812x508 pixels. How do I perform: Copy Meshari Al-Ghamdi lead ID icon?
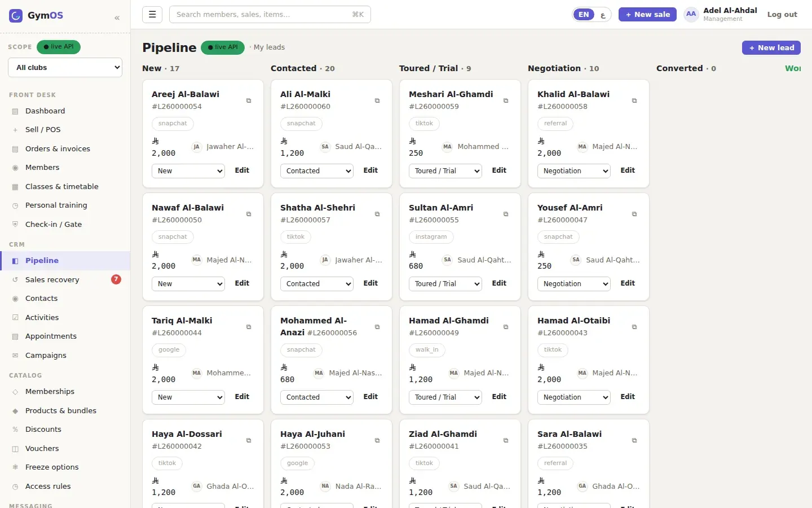click(x=506, y=100)
